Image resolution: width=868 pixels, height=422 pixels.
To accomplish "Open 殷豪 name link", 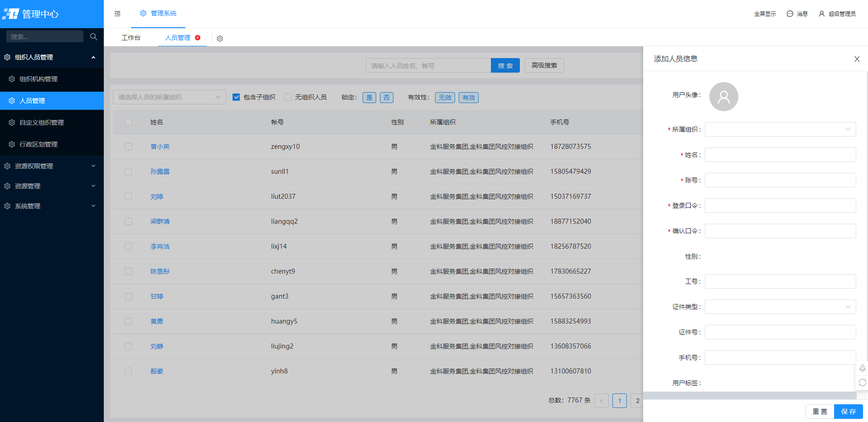I will point(157,371).
